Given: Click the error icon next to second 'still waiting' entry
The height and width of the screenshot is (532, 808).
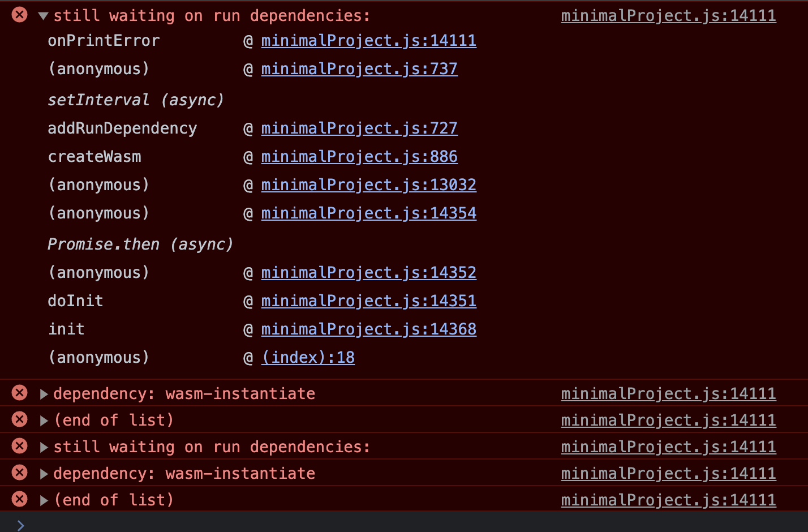Looking at the screenshot, I should [x=19, y=446].
